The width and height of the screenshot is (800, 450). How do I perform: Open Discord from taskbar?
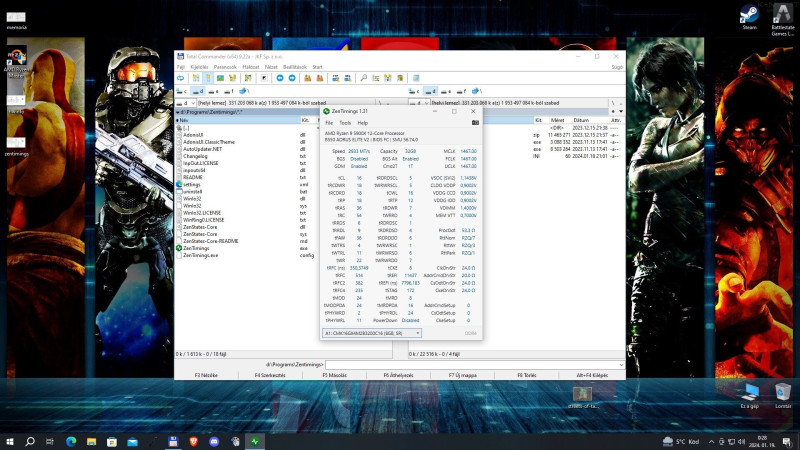click(214, 441)
